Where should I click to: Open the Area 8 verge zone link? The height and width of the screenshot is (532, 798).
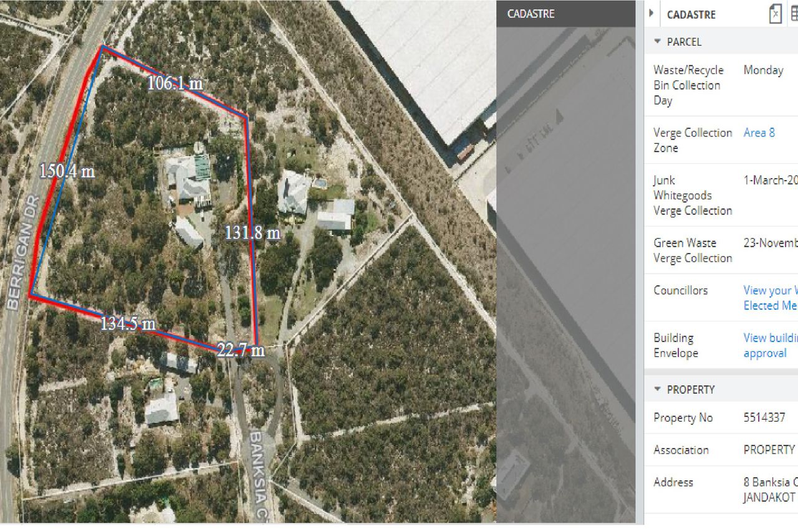(759, 133)
